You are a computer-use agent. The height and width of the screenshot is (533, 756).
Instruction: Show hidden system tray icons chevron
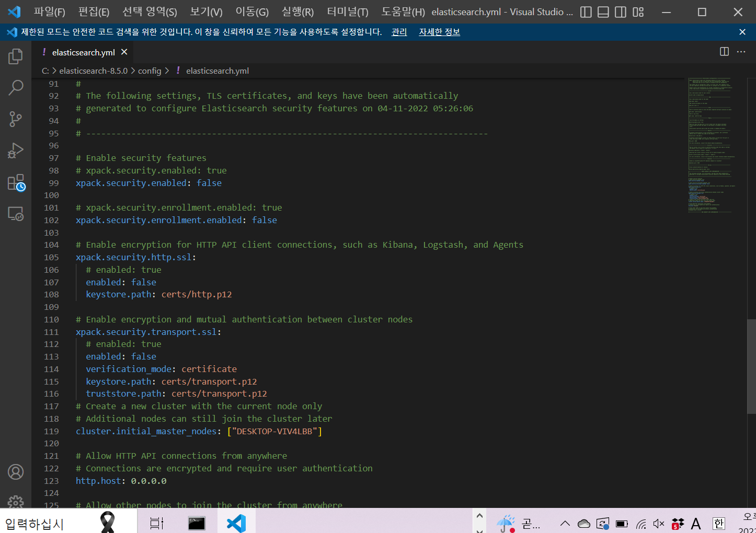tap(565, 523)
